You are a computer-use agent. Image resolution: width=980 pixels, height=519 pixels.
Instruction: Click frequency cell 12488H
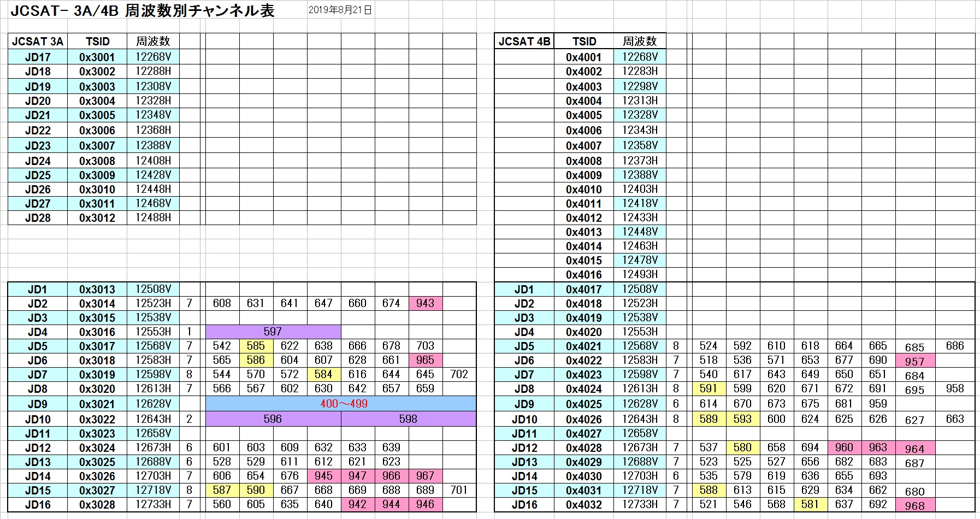[x=154, y=217]
